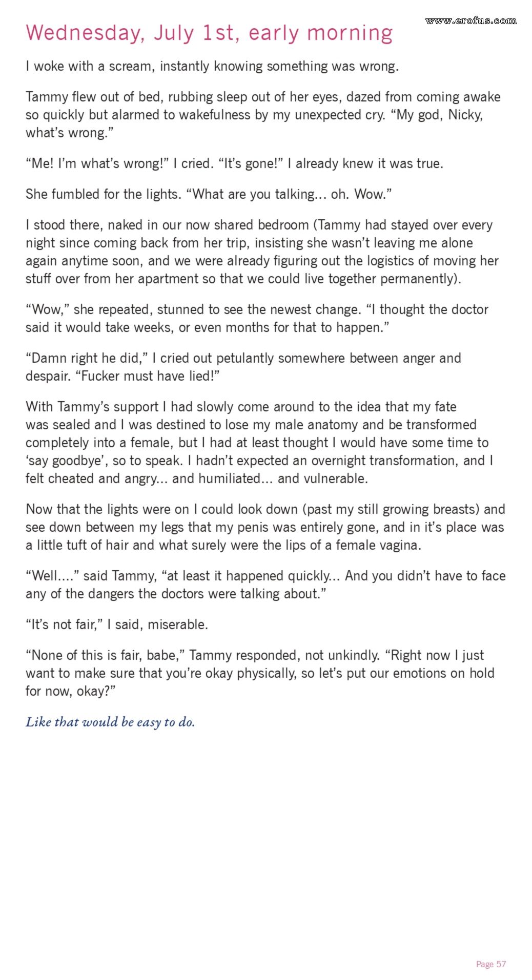Click the line "She fumbled for the lights"
This screenshot has width=532, height=980.
[209, 194]
